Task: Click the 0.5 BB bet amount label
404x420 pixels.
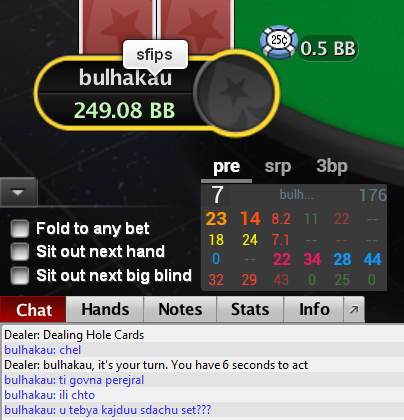Action: (x=328, y=48)
